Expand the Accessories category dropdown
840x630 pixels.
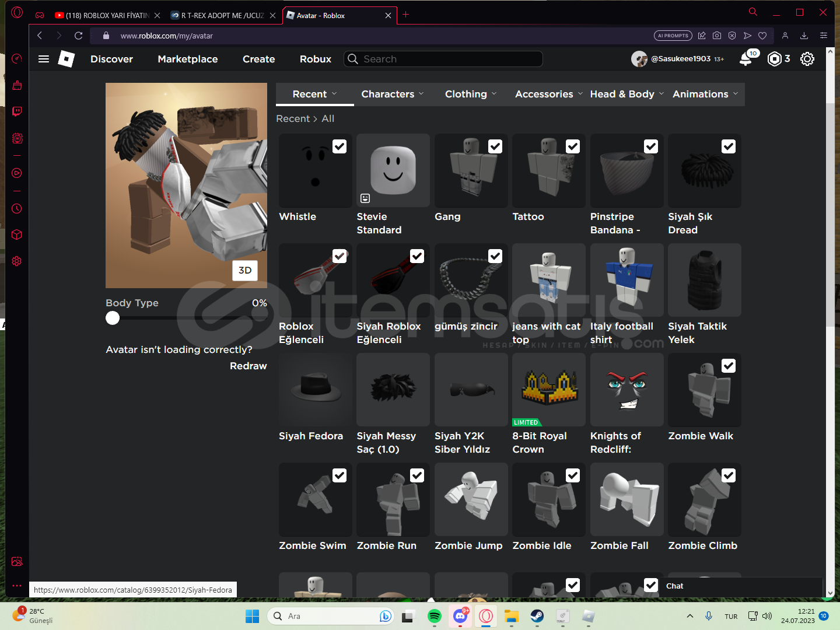(548, 94)
